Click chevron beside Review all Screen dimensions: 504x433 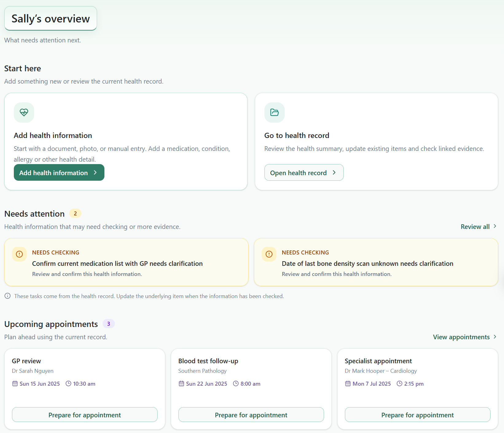495,226
